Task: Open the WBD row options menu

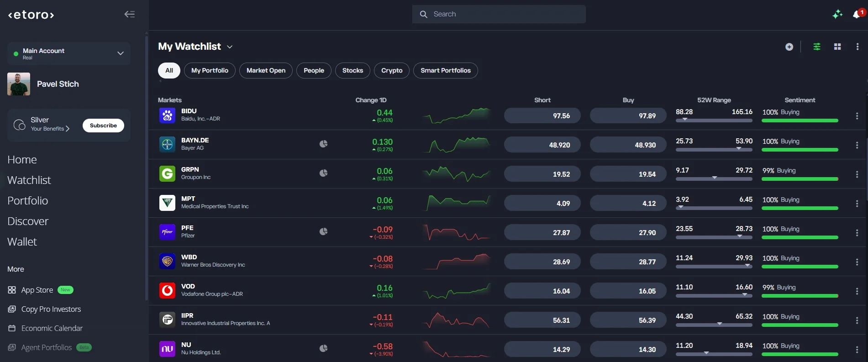Action: pyautogui.click(x=857, y=262)
